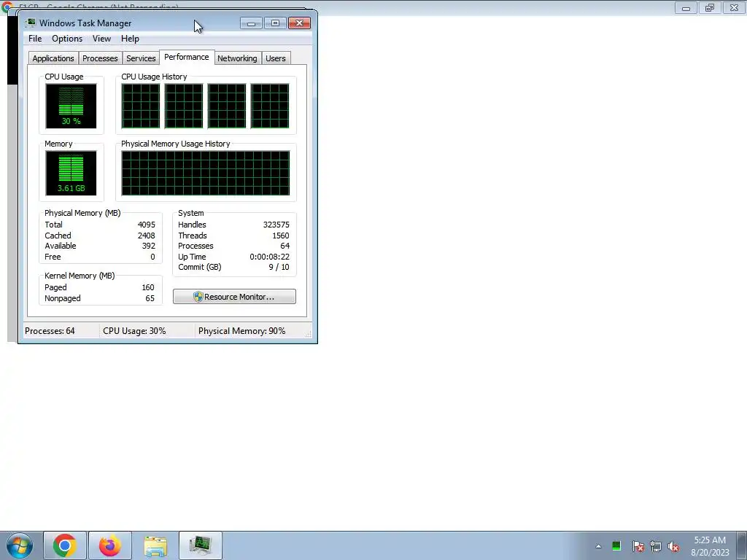Viewport: 747px width, 560px height.
Task: Click the first CPU Usage History graph
Action: click(141, 106)
